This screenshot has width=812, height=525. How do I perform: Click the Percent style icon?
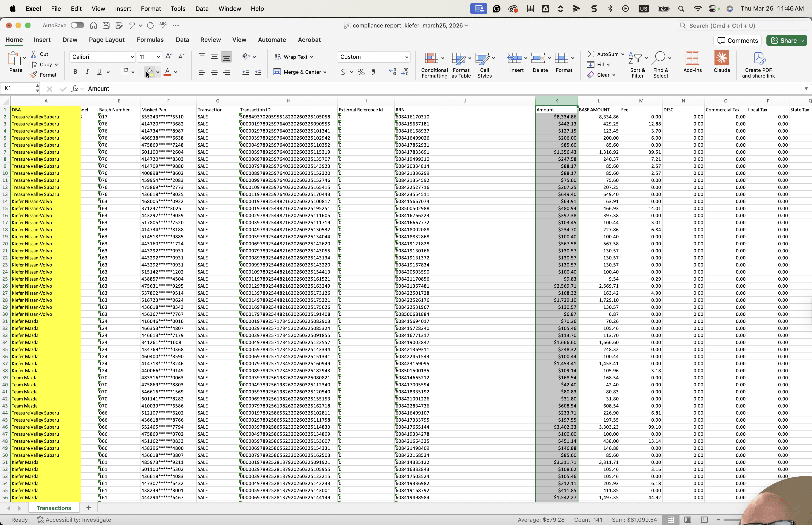[x=361, y=72]
